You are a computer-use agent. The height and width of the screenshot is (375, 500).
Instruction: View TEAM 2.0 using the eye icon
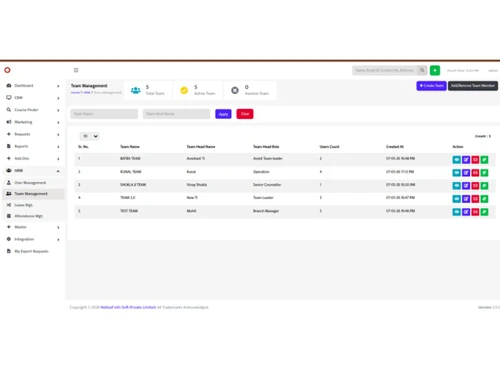tap(456, 199)
